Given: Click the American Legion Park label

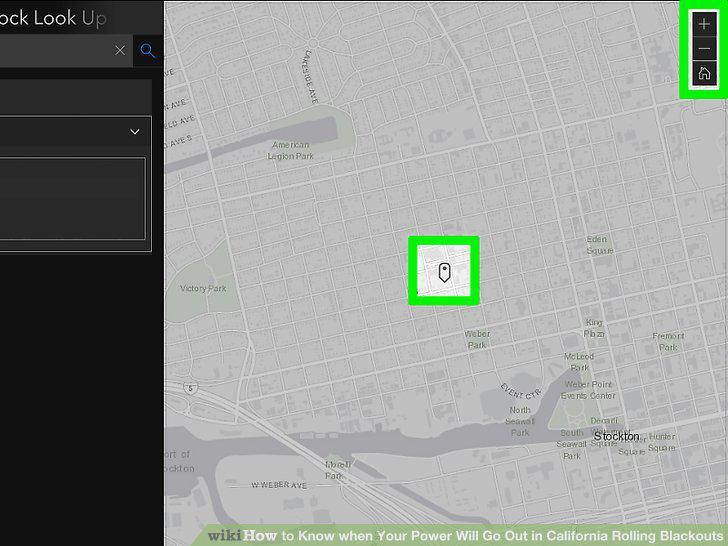Looking at the screenshot, I should [290, 150].
